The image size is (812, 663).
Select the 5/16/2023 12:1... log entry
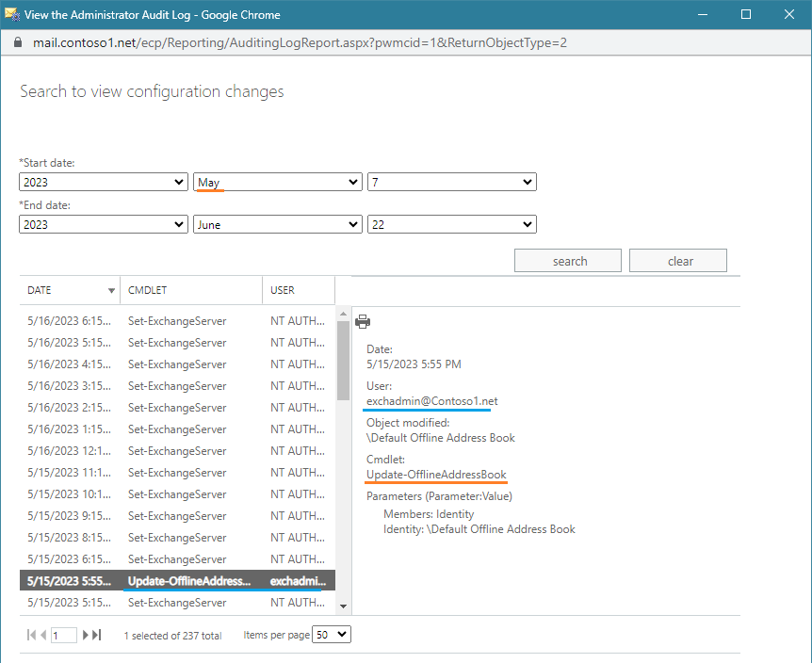177,451
